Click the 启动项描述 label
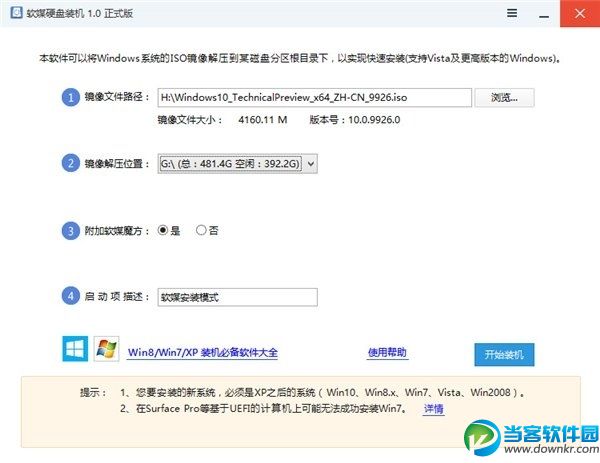The image size is (600, 463). [116, 297]
